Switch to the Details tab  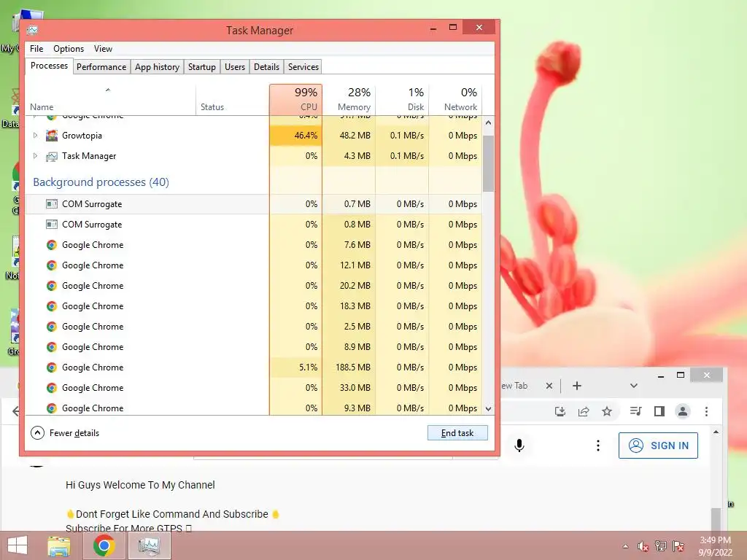click(266, 66)
